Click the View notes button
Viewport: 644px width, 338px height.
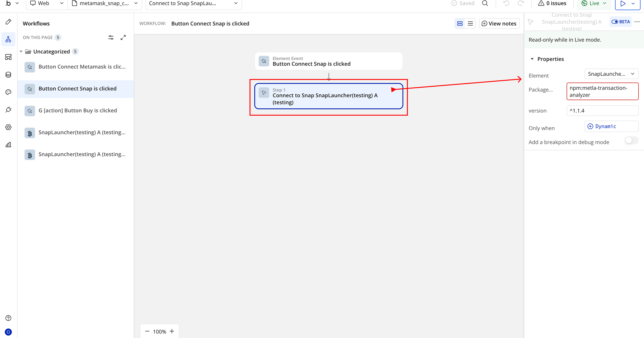click(499, 23)
